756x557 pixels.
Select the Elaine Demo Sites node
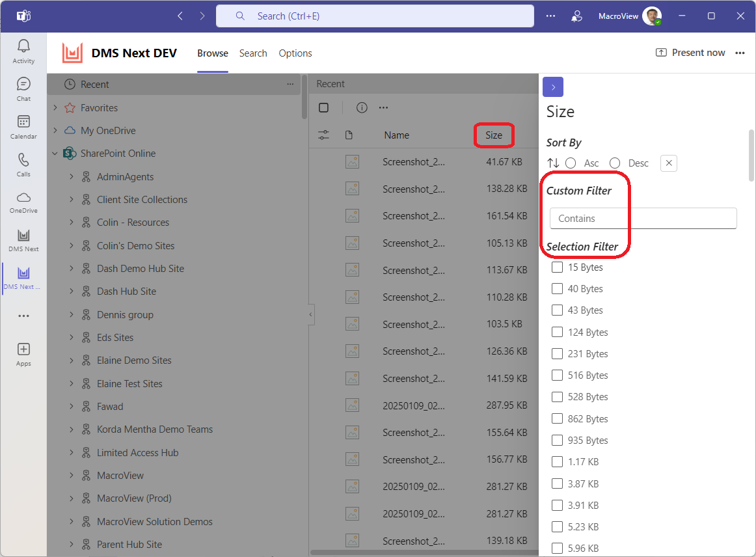pyautogui.click(x=134, y=360)
